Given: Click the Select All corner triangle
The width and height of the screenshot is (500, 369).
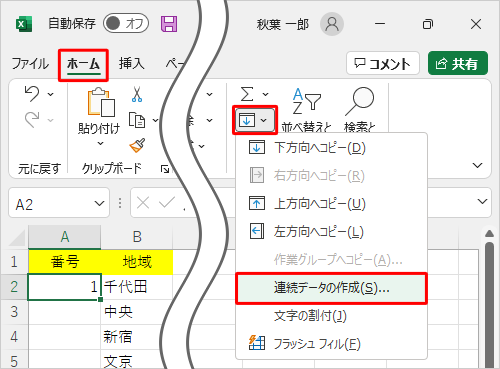Looking at the screenshot, I should click(x=17, y=237).
